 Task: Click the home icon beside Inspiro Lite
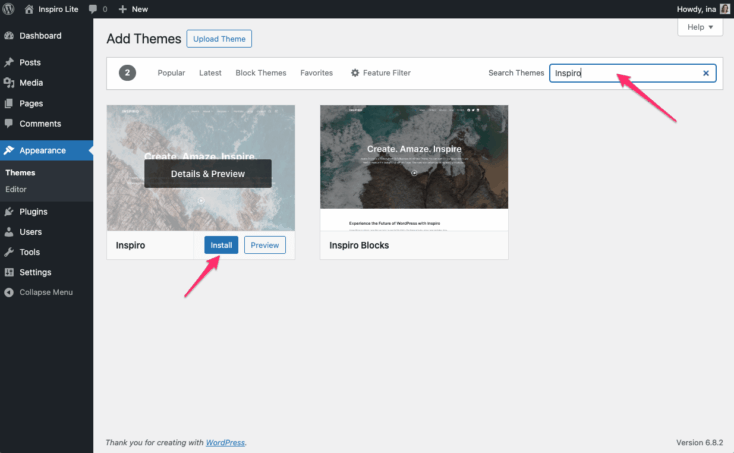(29, 9)
